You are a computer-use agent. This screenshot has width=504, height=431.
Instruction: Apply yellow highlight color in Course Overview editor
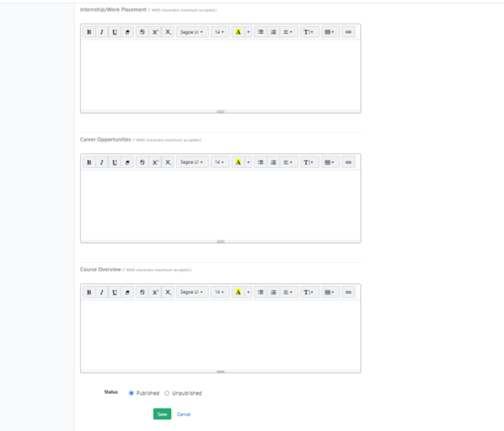[x=238, y=292]
